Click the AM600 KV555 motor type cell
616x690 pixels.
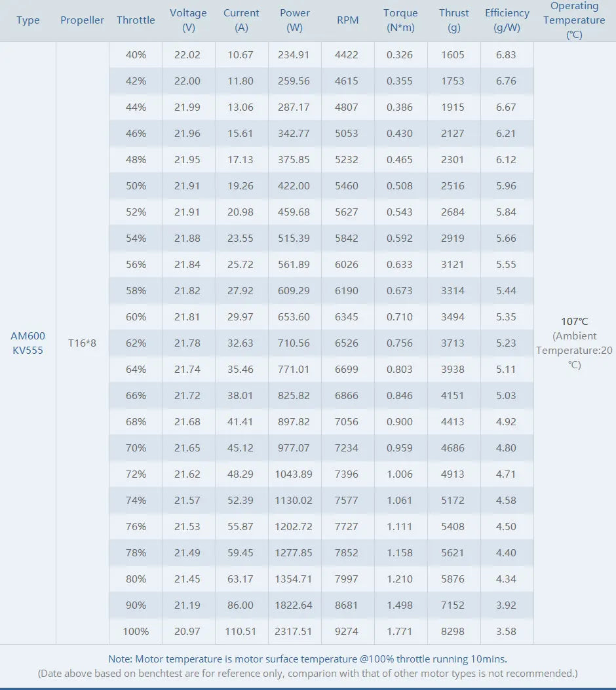click(x=28, y=343)
